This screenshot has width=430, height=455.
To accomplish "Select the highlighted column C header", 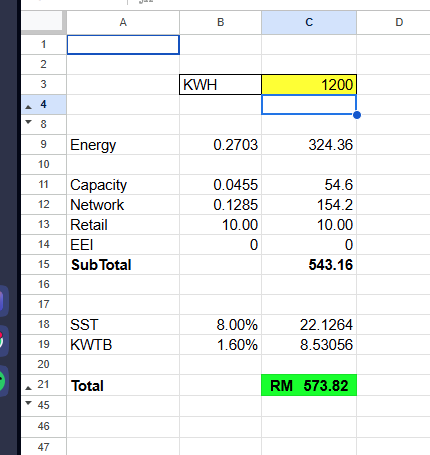I will coord(309,22).
